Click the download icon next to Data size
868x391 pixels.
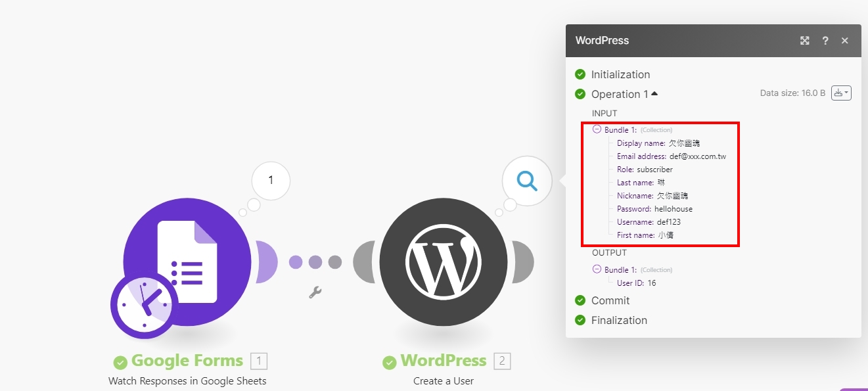tap(837, 93)
